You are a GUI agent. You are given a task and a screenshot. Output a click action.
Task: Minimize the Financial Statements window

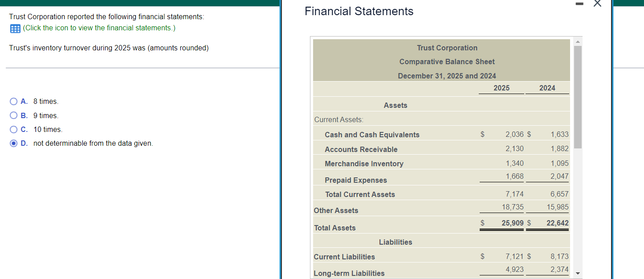click(x=579, y=4)
